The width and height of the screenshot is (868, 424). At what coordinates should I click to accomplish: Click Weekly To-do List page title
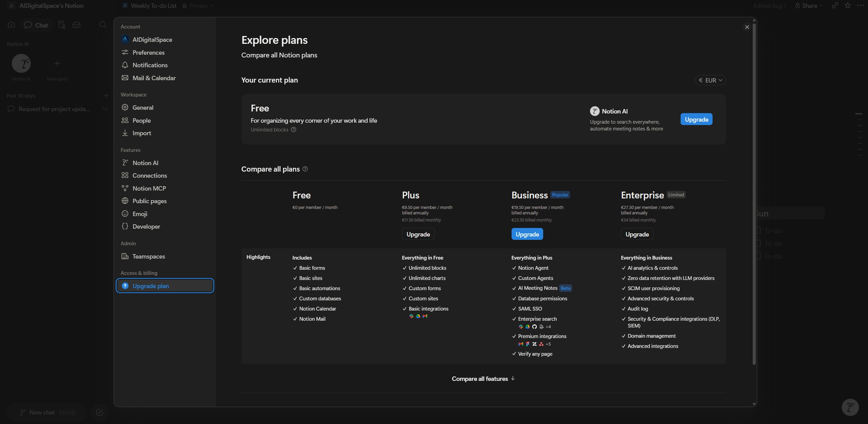coord(153,5)
